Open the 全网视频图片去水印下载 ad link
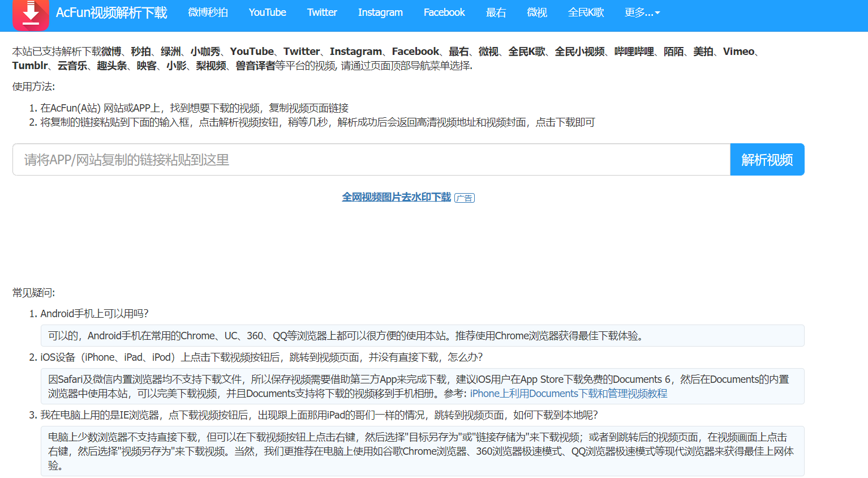The image size is (868, 478). click(396, 197)
